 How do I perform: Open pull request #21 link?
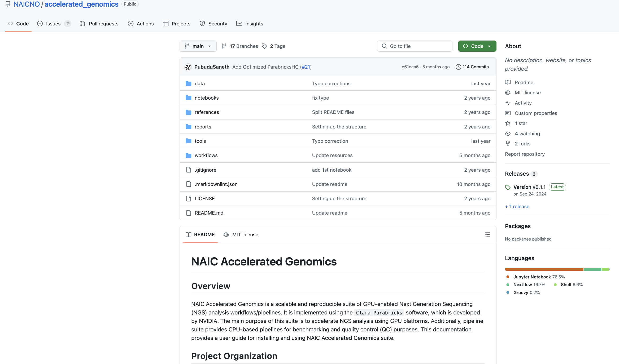pos(306,67)
